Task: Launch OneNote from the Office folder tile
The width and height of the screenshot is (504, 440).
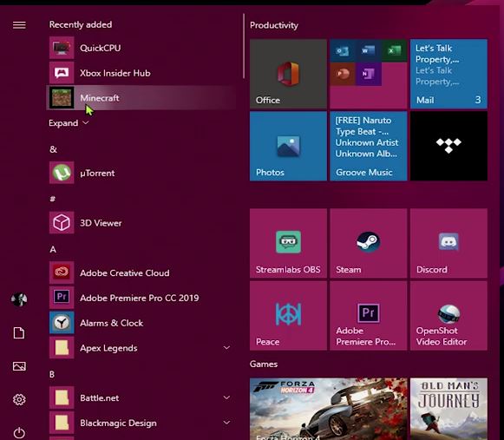Action: 369,75
